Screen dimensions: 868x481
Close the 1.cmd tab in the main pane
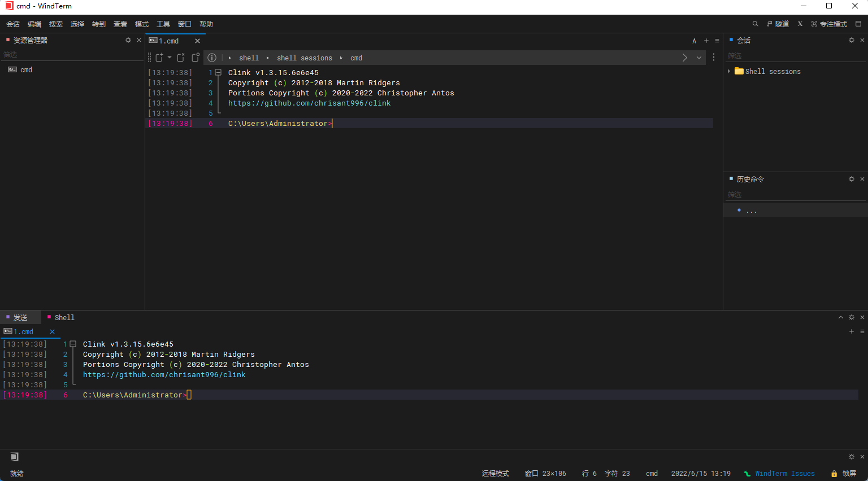pyautogui.click(x=197, y=41)
